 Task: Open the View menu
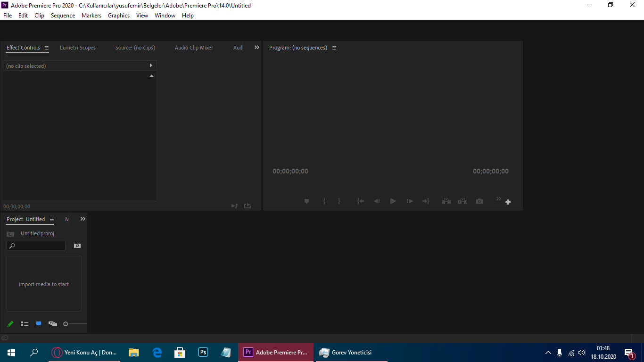click(142, 16)
